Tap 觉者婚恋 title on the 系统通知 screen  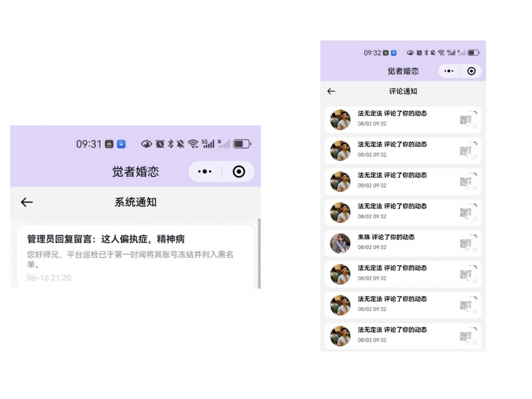tap(135, 171)
